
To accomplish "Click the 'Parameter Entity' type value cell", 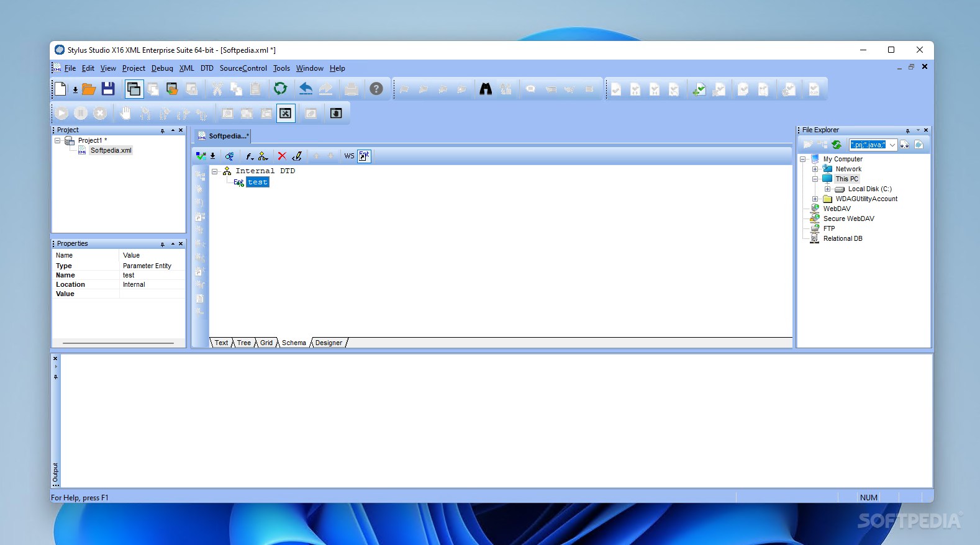I will coord(152,266).
